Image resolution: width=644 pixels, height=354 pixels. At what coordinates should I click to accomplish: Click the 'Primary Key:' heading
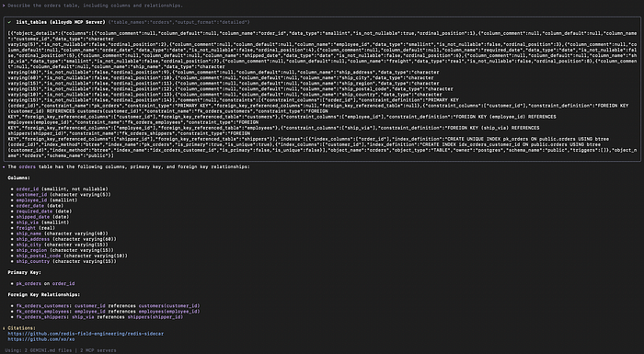(25, 272)
